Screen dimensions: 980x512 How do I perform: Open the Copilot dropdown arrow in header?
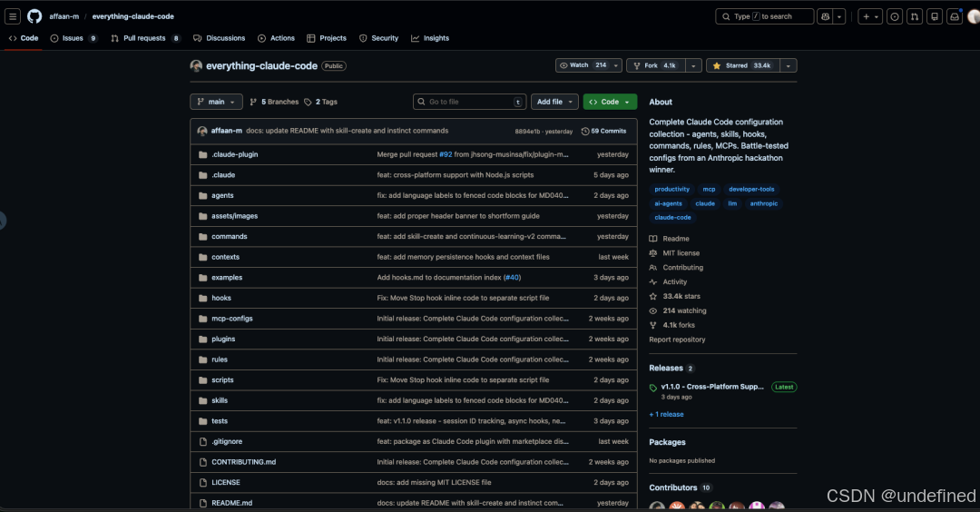[x=839, y=16]
